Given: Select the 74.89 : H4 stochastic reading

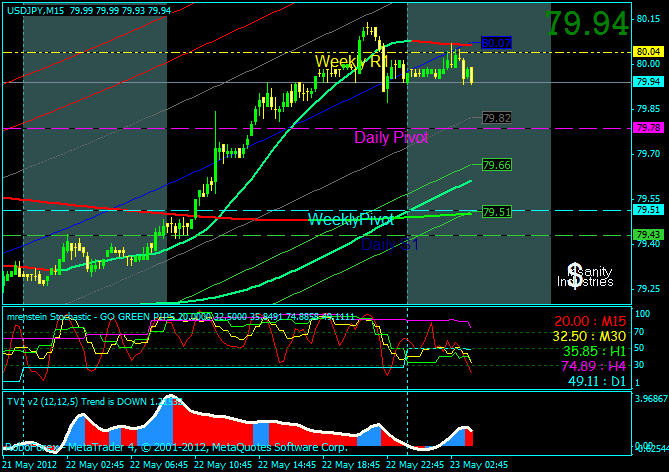Looking at the screenshot, I should pyautogui.click(x=593, y=366).
